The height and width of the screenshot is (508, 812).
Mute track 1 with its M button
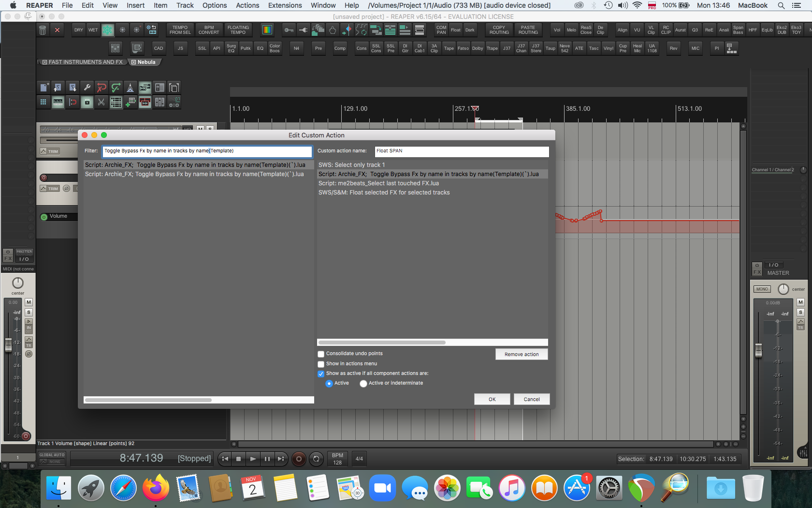click(x=29, y=302)
